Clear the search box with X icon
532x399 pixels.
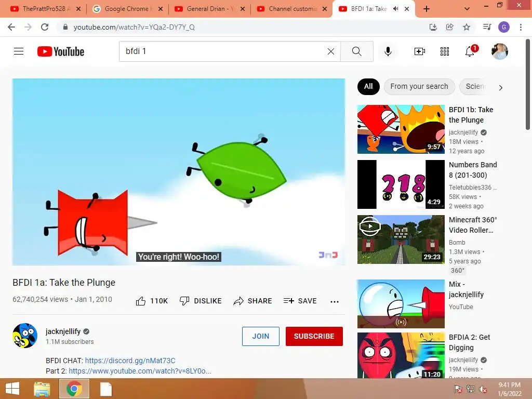331,51
